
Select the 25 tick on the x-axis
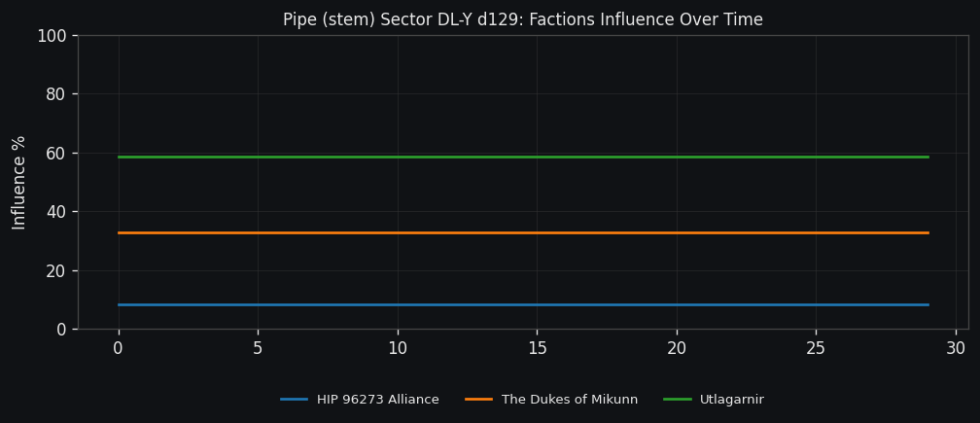click(816, 348)
